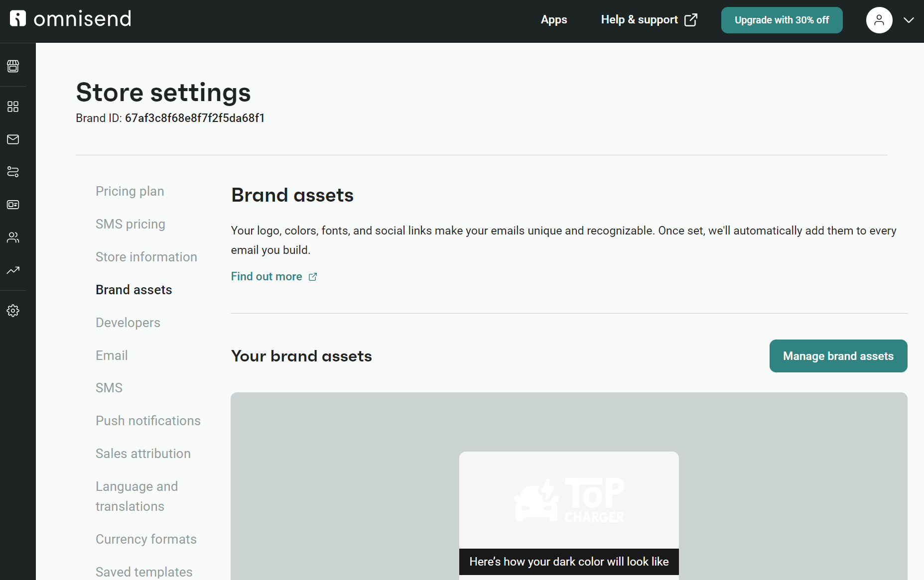This screenshot has width=924, height=580.
Task: Select Store information in settings menu
Action: click(146, 257)
